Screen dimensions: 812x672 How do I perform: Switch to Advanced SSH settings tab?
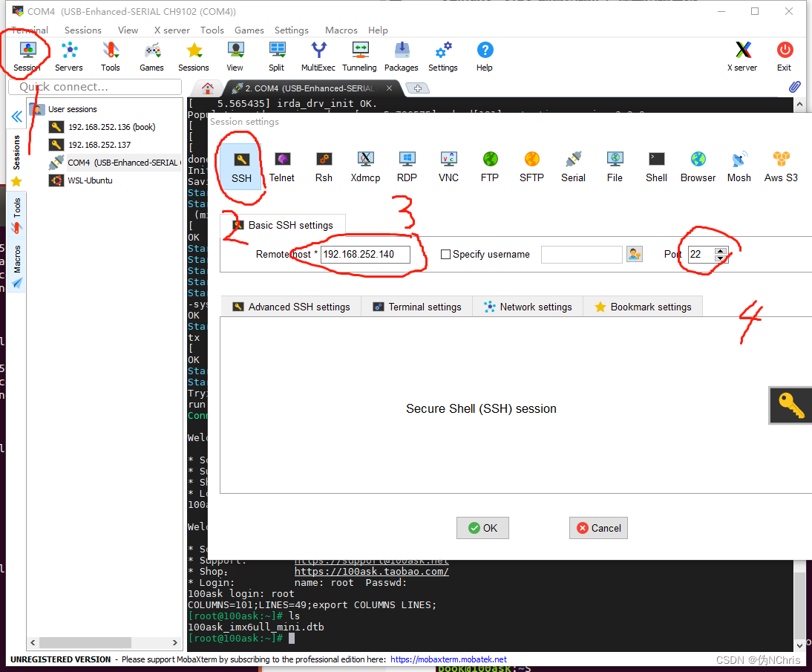[x=291, y=307]
